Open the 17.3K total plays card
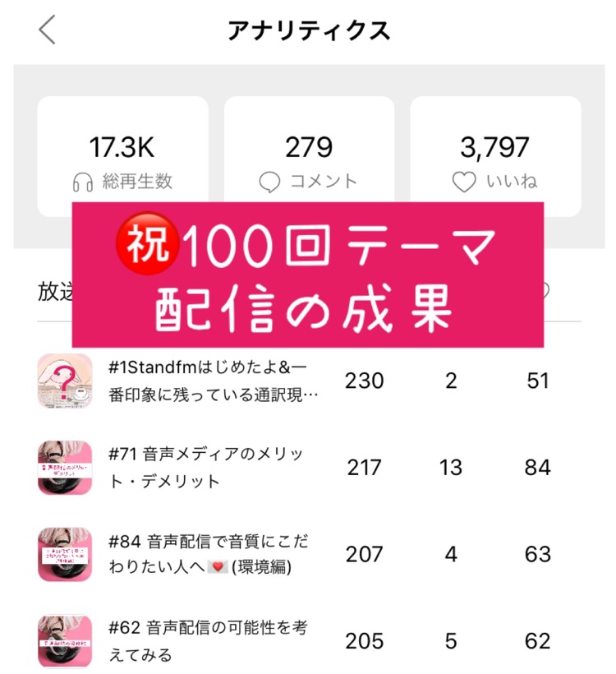This screenshot has width=616, height=674. pos(122,156)
